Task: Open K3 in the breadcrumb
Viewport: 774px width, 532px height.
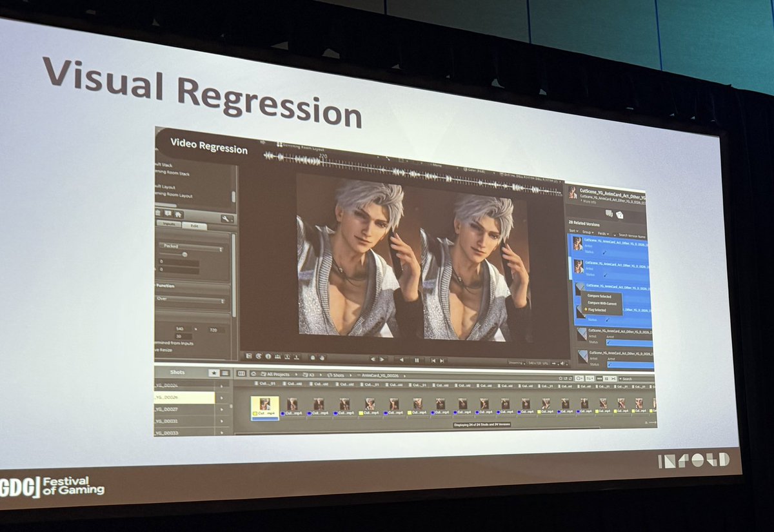Action: coord(309,375)
